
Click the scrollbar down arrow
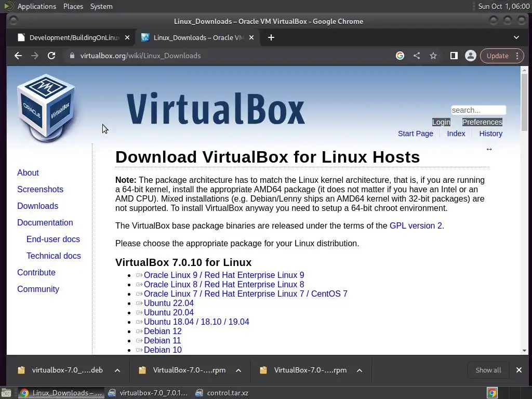pyautogui.click(x=524, y=351)
